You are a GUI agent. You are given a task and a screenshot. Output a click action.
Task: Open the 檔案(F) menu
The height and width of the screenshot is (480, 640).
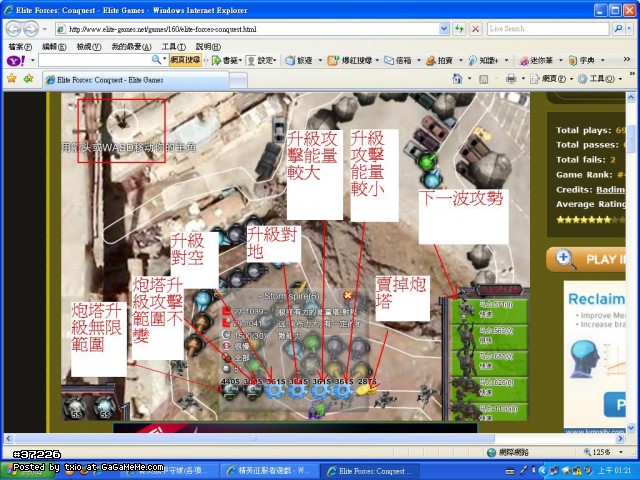point(20,47)
